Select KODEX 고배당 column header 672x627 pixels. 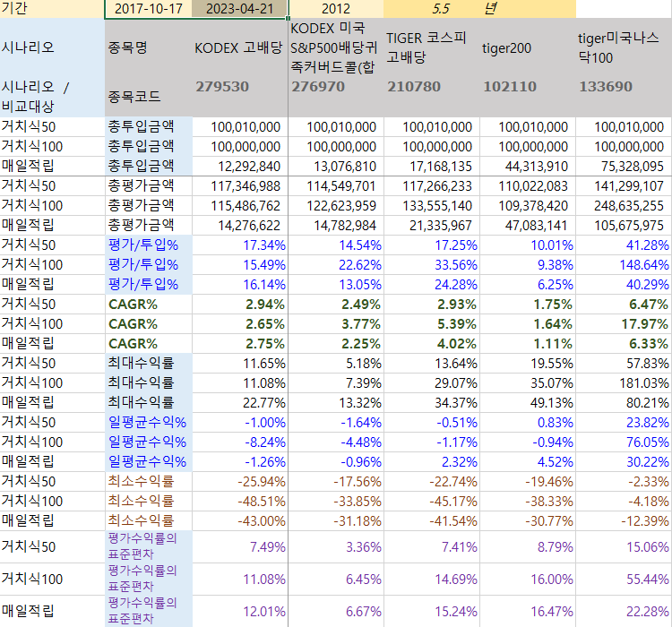[239, 47]
